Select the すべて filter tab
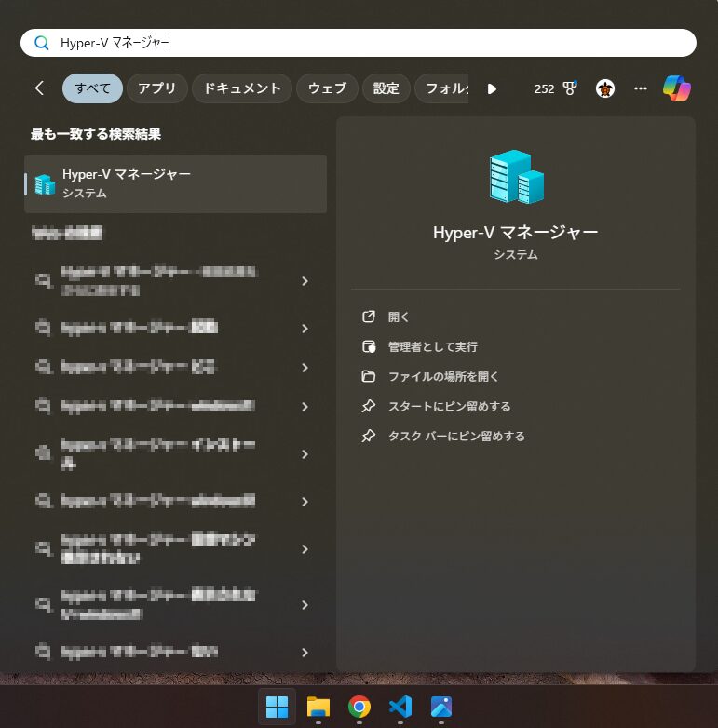The height and width of the screenshot is (728, 718). point(92,88)
